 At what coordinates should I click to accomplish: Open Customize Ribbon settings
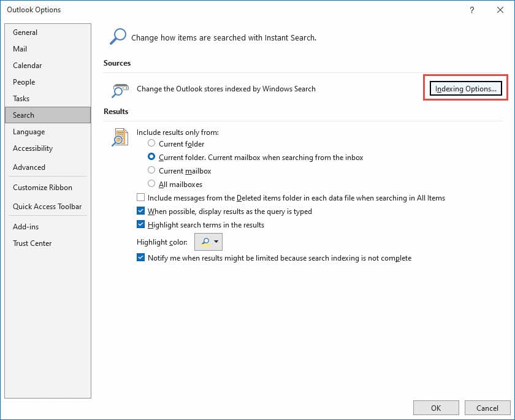pyautogui.click(x=48, y=188)
